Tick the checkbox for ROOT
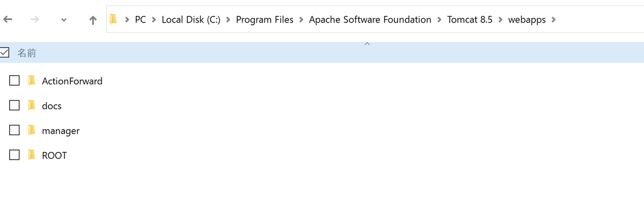The height and width of the screenshot is (214, 644). click(14, 155)
